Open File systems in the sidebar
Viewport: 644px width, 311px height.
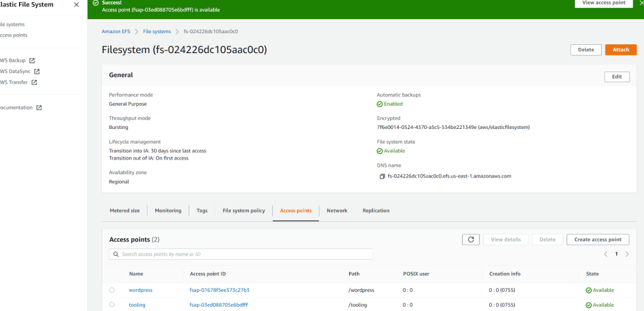click(11, 25)
